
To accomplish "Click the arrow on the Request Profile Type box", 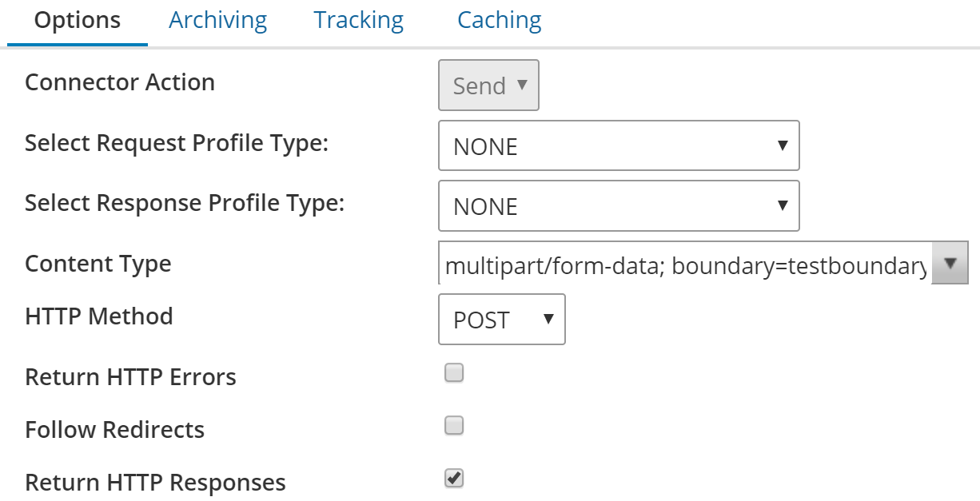I will pos(782,146).
